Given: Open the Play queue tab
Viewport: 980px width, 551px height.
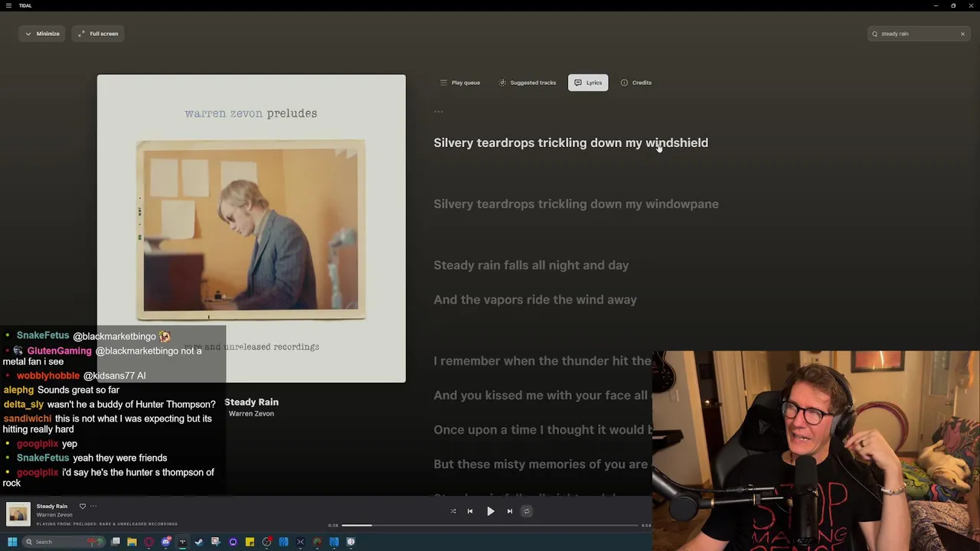Looking at the screenshot, I should click(x=460, y=83).
